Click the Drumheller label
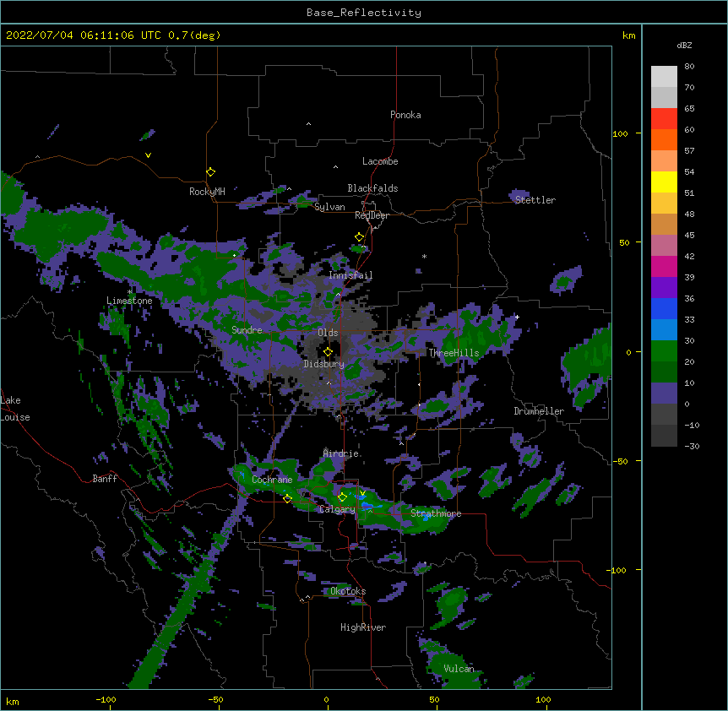 click(x=539, y=411)
